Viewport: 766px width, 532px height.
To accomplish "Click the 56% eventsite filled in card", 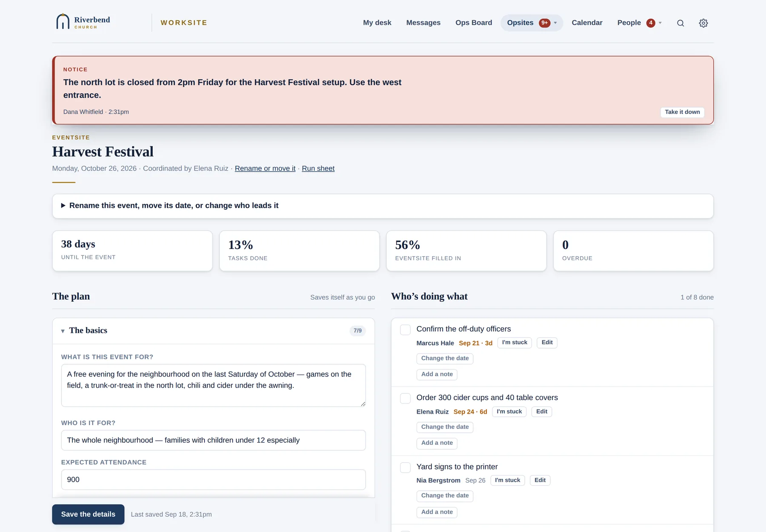I will 466,251.
